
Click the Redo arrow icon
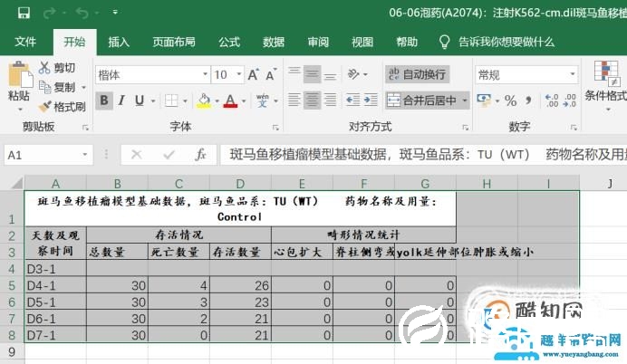click(x=50, y=14)
